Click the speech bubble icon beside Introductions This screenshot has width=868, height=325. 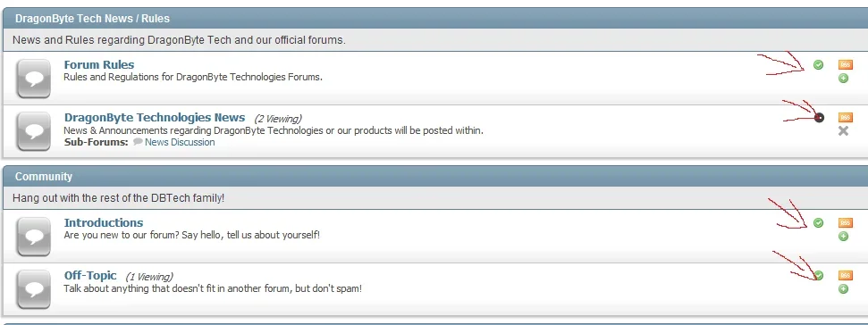tap(34, 237)
